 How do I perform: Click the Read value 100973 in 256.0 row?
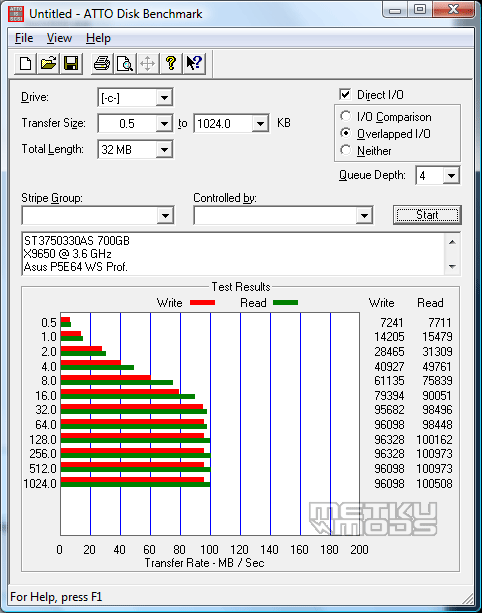[434, 454]
